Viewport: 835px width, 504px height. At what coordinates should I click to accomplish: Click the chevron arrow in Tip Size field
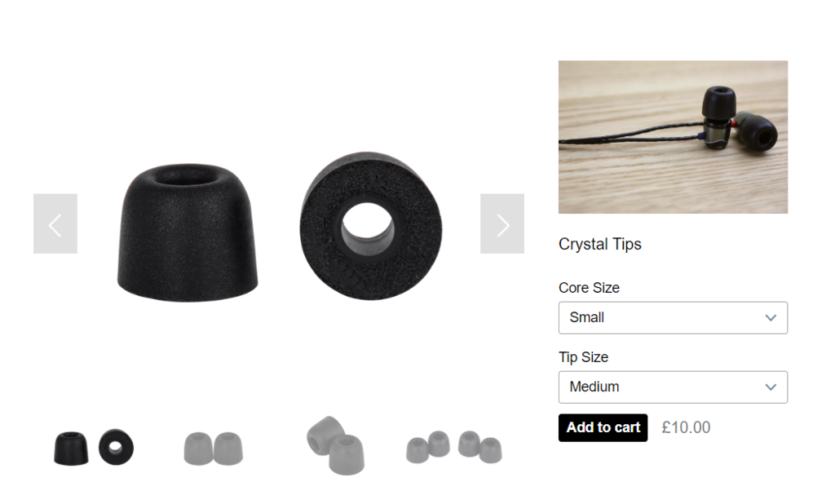click(x=771, y=387)
